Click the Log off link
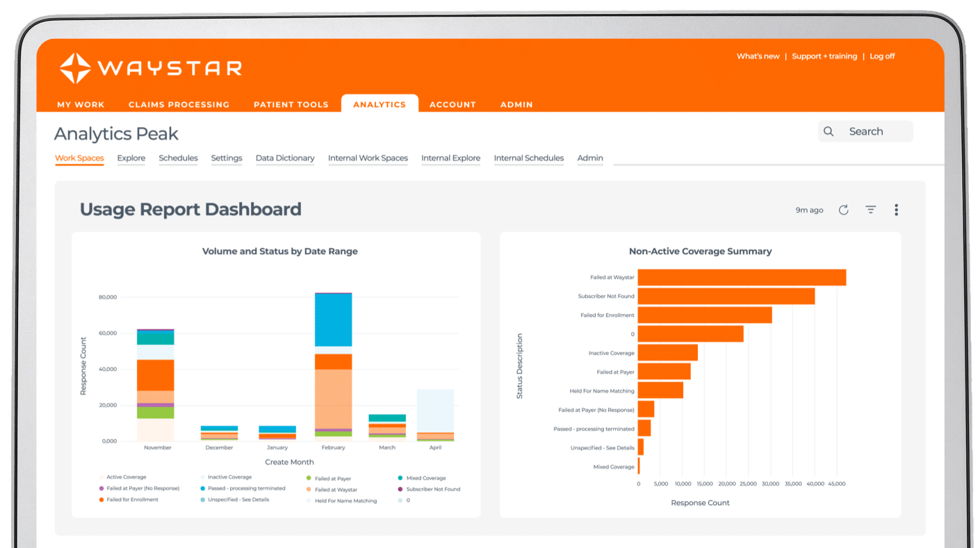The width and height of the screenshot is (980, 548). pos(882,56)
